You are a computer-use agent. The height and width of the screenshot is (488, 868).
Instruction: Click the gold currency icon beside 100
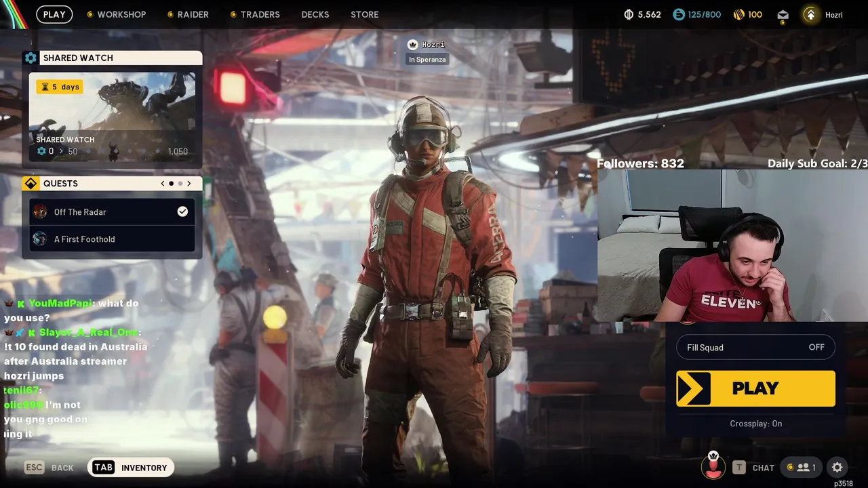[x=739, y=14]
